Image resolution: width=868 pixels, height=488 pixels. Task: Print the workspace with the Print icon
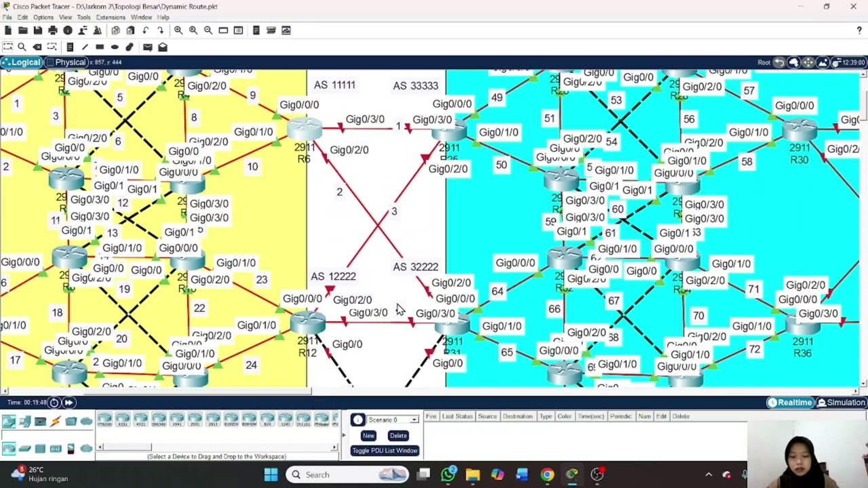tap(52, 30)
